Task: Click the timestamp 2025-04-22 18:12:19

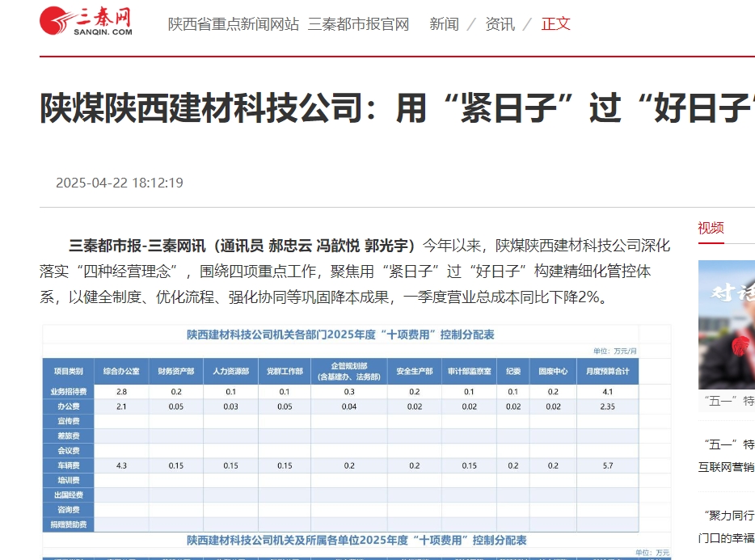Action: point(120,183)
